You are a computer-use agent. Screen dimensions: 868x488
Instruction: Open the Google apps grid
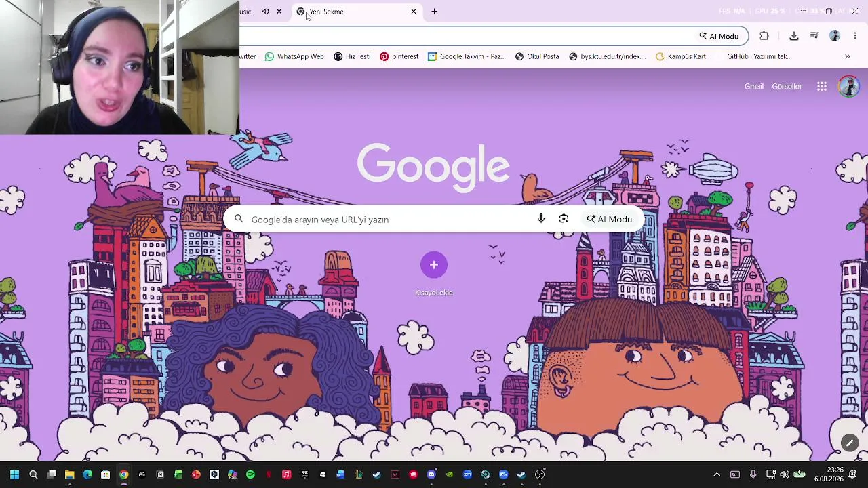point(822,86)
